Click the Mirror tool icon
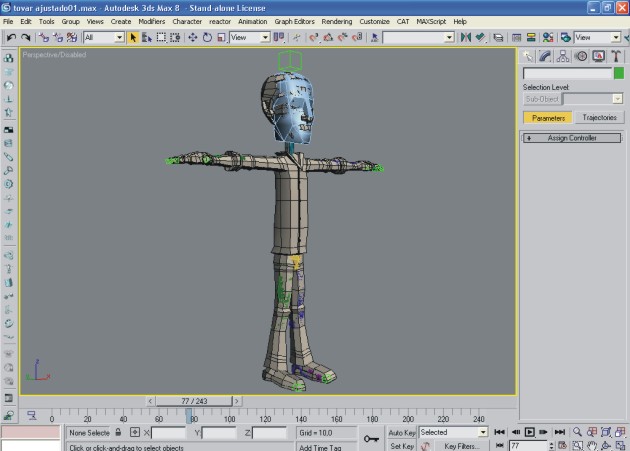The image size is (630, 451). [x=466, y=37]
